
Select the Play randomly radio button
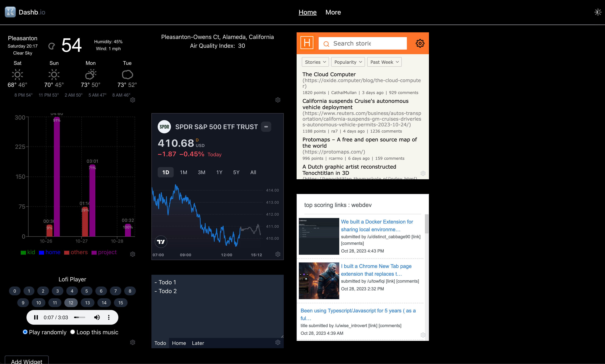[25, 332]
